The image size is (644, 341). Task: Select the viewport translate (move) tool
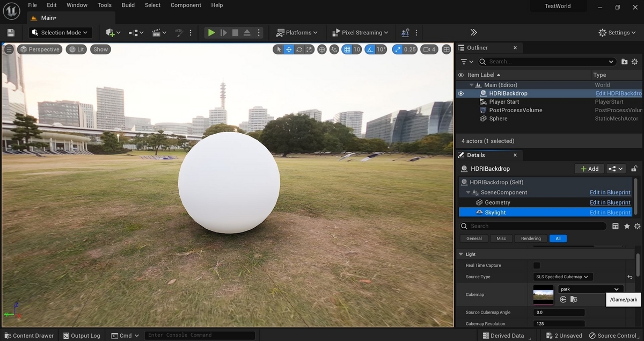[289, 49]
